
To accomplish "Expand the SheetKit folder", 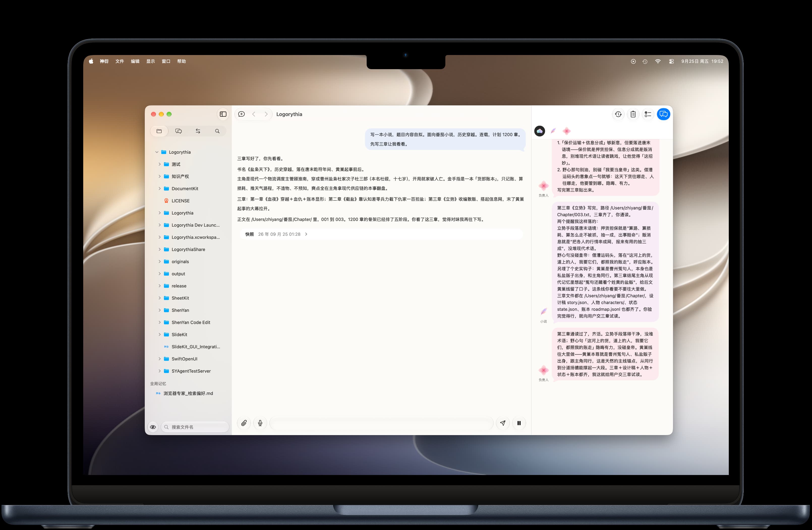I will pos(159,298).
